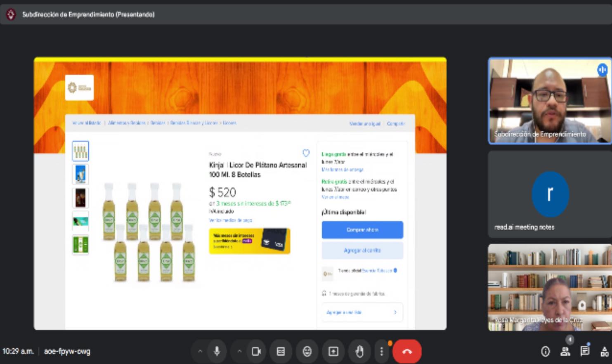Click the speaking audio indicator on presenter tile
The height and width of the screenshot is (364, 612).
coord(602,69)
